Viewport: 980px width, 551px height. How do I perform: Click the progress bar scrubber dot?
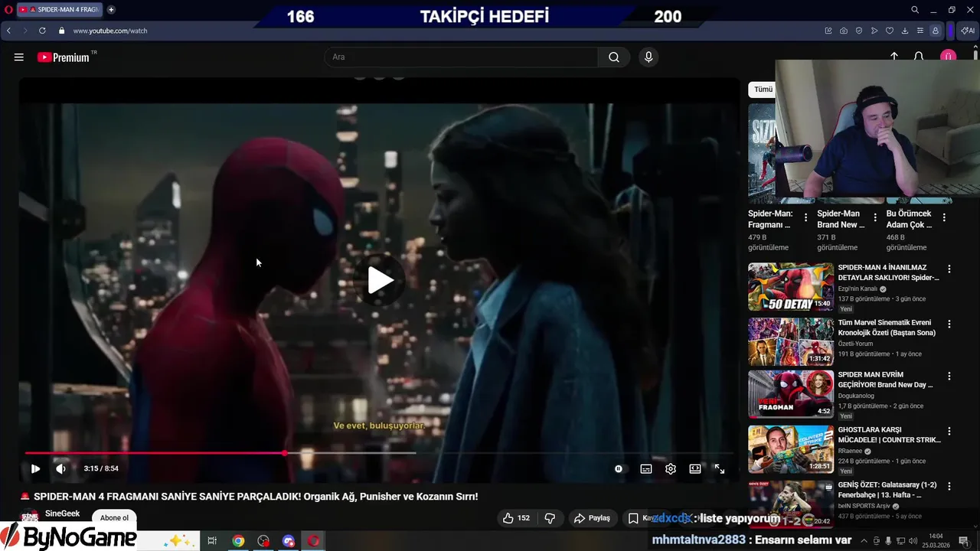pyautogui.click(x=285, y=453)
